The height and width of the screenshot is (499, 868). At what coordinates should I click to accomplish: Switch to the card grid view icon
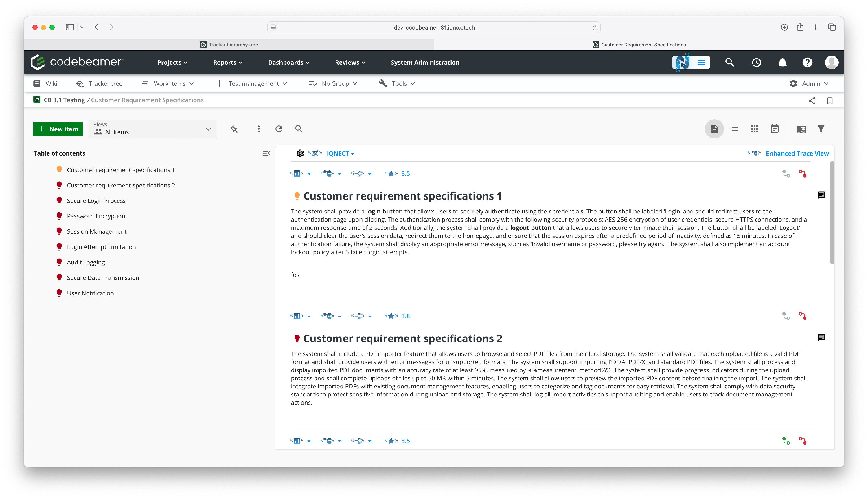(754, 129)
